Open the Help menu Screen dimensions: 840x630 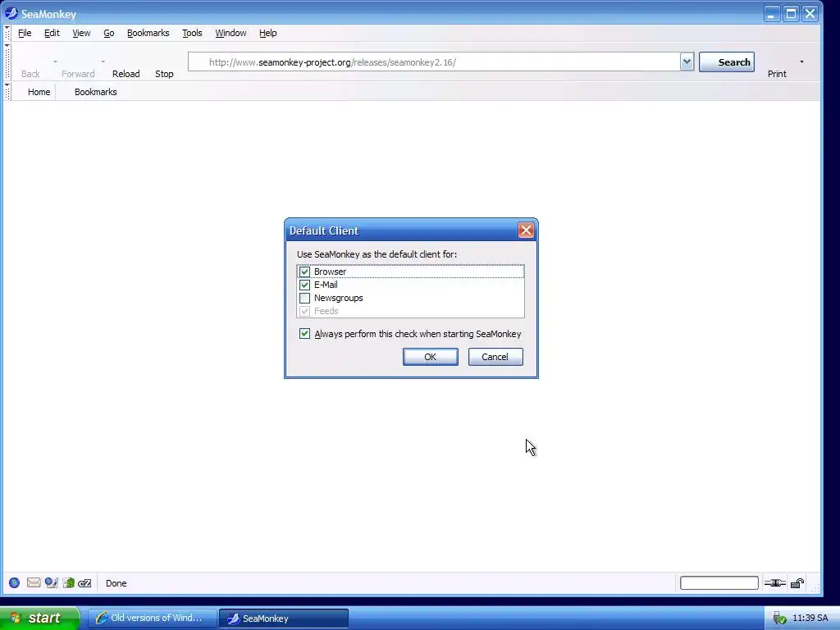268,33
